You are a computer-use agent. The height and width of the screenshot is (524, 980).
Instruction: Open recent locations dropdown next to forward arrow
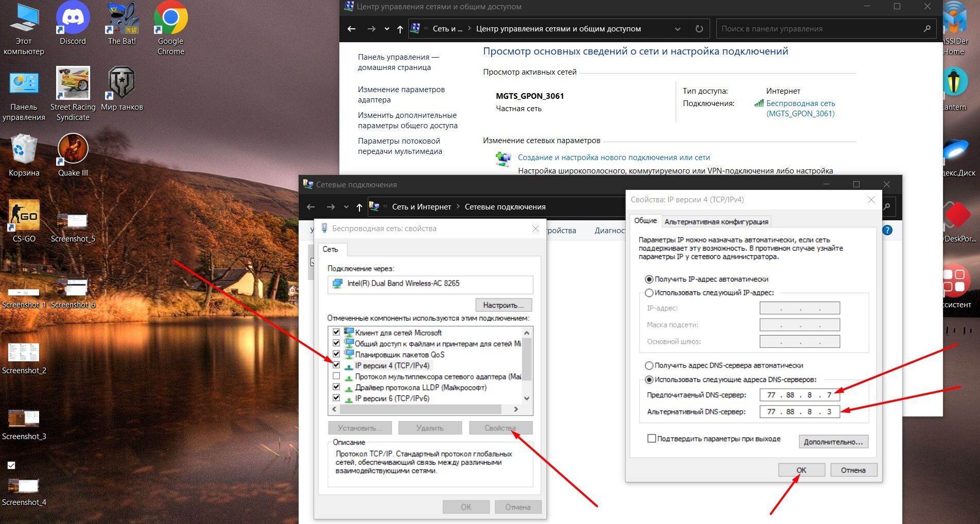click(387, 29)
